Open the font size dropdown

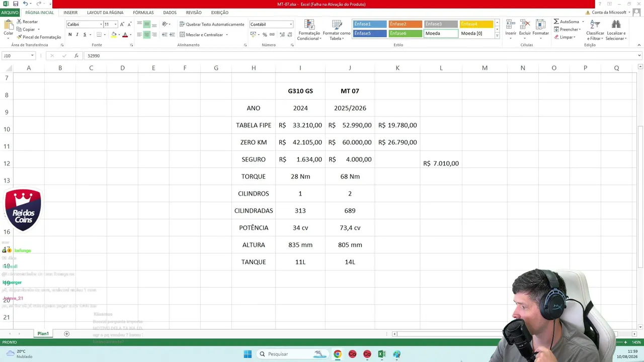(x=115, y=24)
